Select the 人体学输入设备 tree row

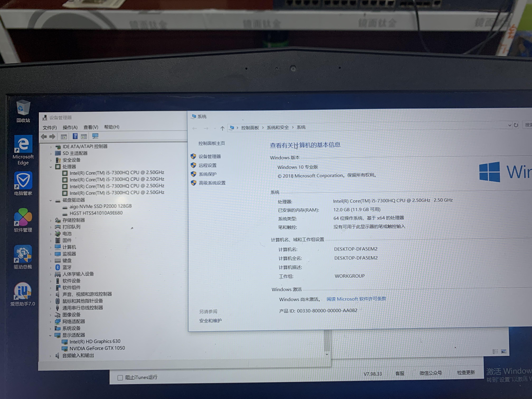tap(78, 274)
